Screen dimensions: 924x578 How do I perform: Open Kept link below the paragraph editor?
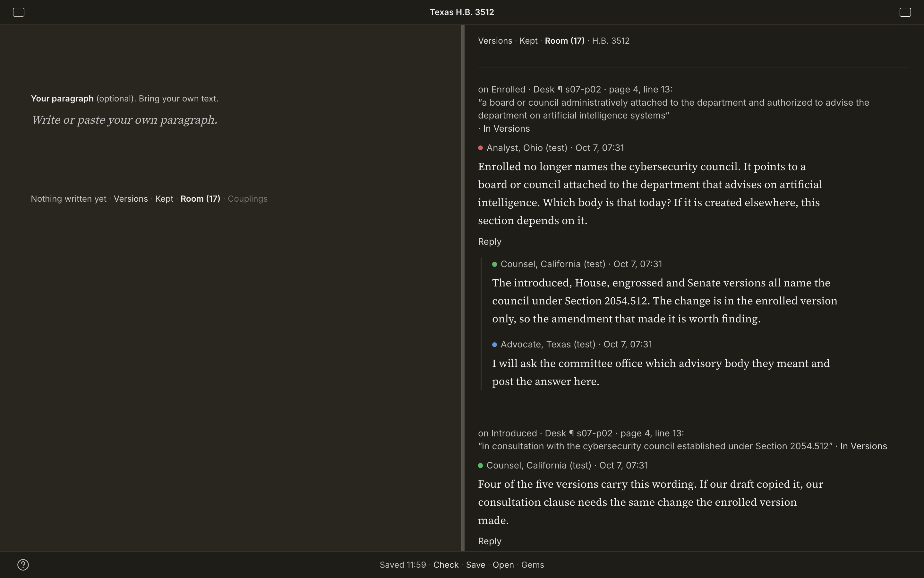164,199
